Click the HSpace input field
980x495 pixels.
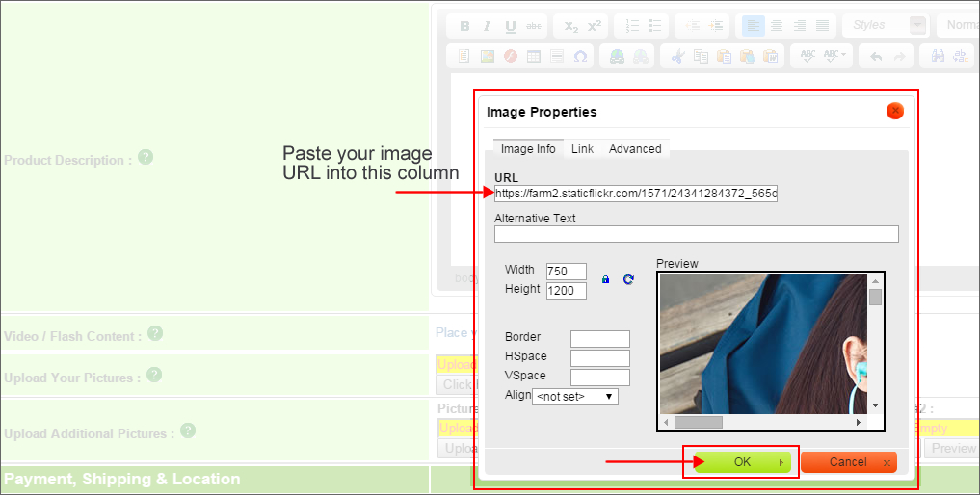600,358
